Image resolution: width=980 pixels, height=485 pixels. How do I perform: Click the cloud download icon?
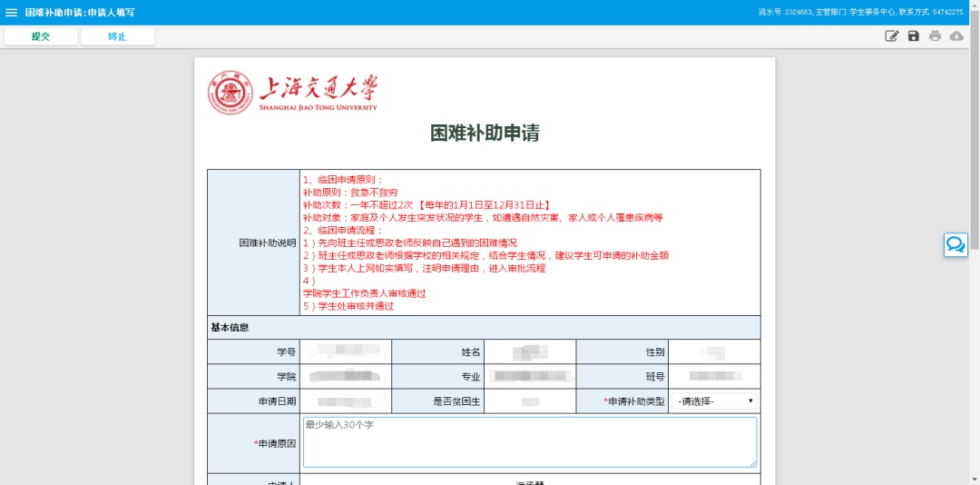pyautogui.click(x=956, y=36)
